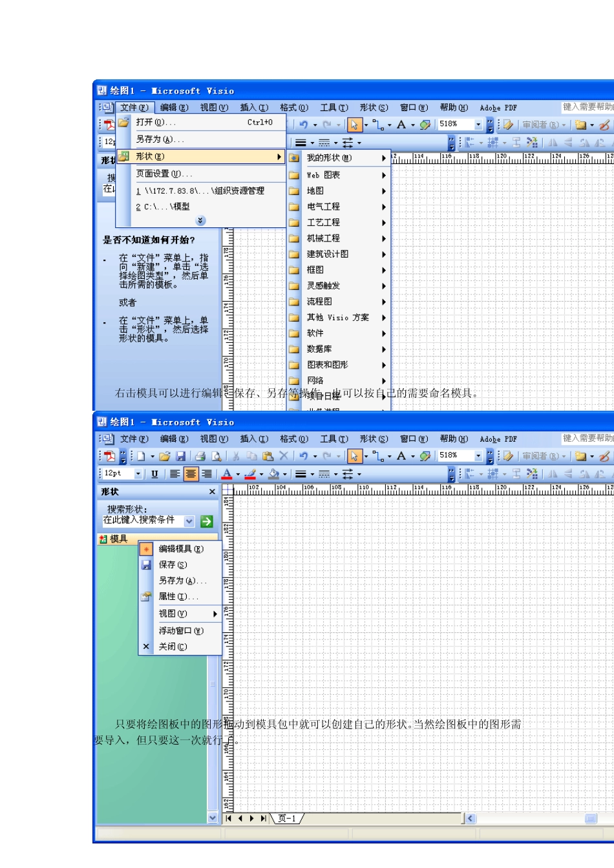Open search condition dropdown arrow in Shapes panel

[x=189, y=521]
